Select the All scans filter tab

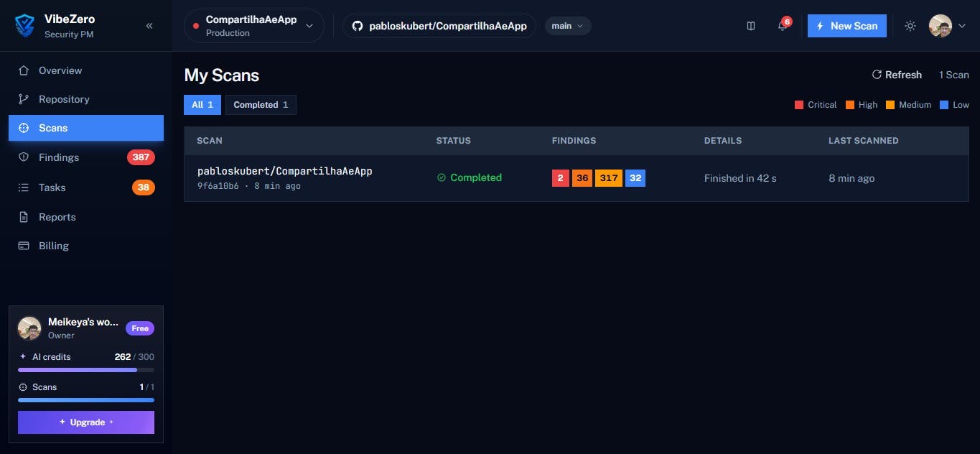(202, 105)
